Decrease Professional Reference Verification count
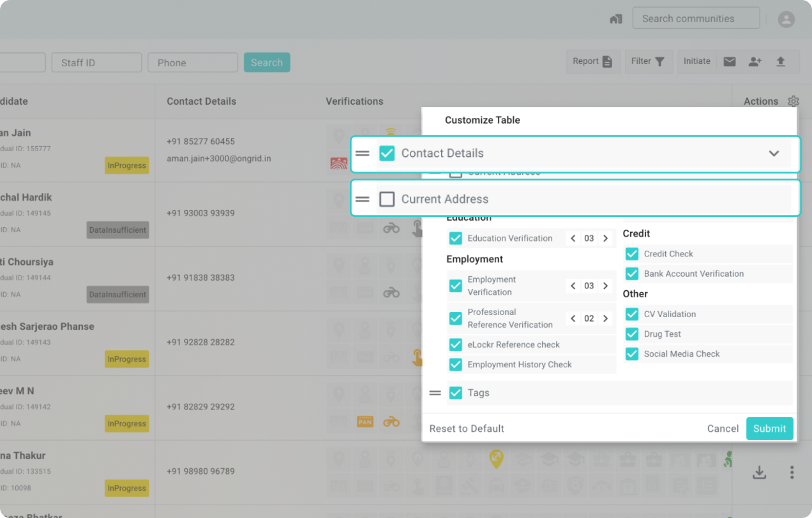The image size is (812, 518). point(573,318)
